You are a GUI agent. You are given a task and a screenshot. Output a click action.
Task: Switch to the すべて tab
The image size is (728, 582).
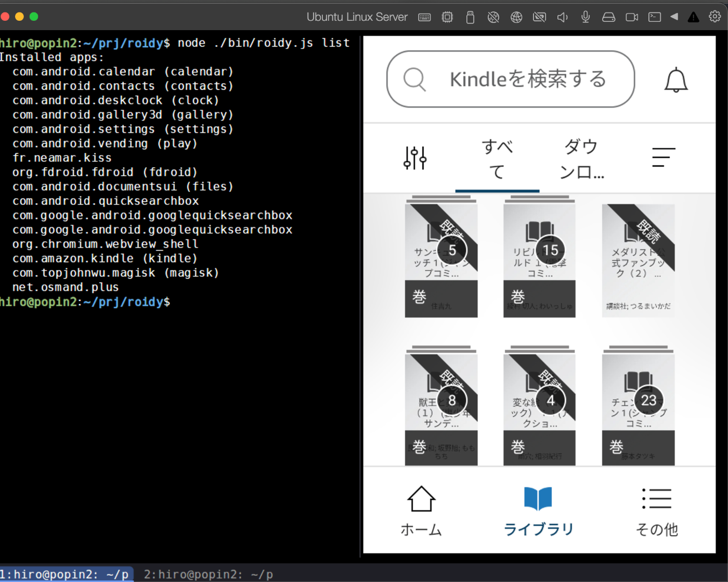point(497,158)
